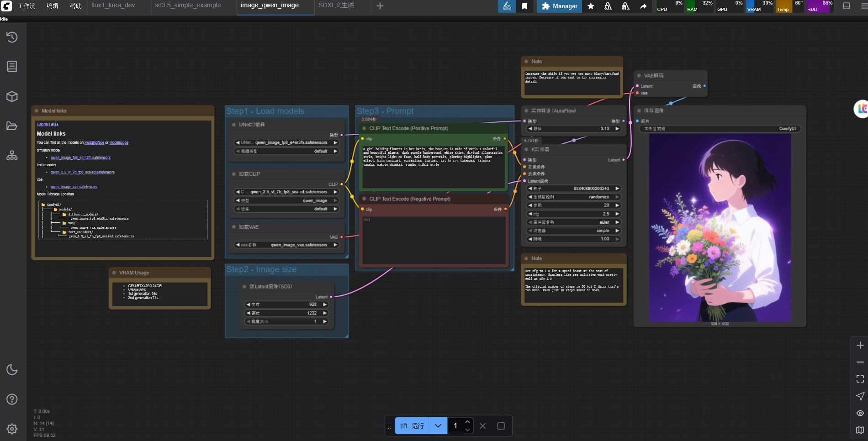The width and height of the screenshot is (868, 441).
Task: Click the navigation arrow icon in canvas controls
Action: point(860,396)
